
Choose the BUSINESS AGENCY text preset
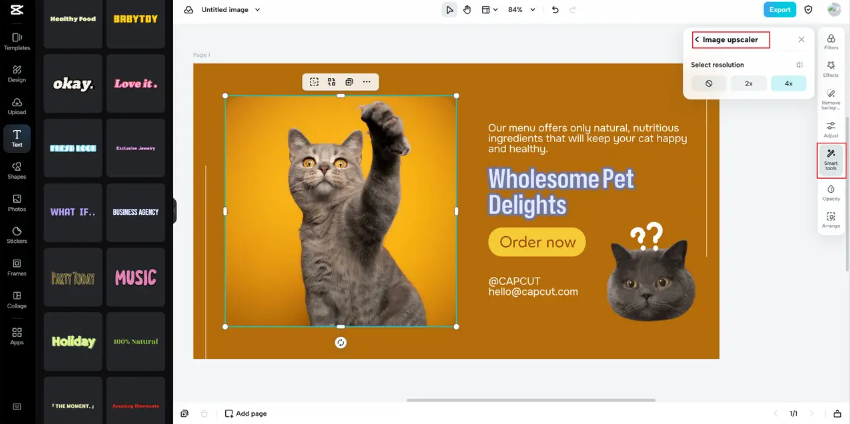click(x=136, y=213)
